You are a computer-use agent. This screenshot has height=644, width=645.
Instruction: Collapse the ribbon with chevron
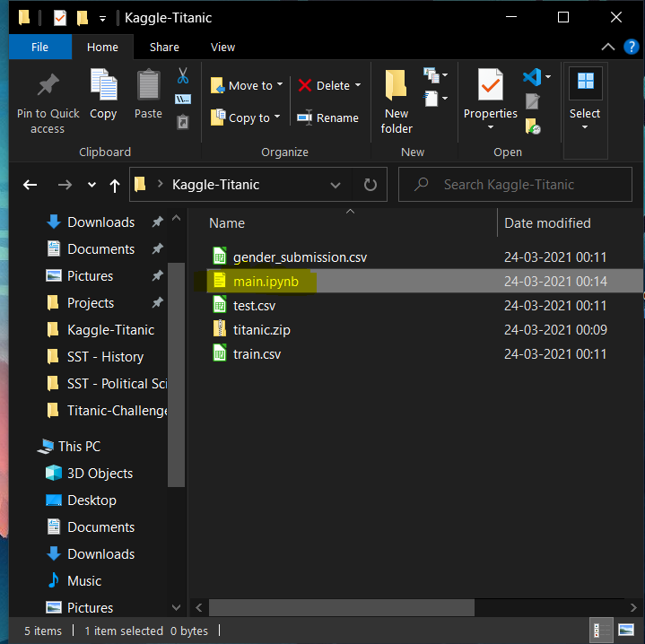tap(608, 47)
